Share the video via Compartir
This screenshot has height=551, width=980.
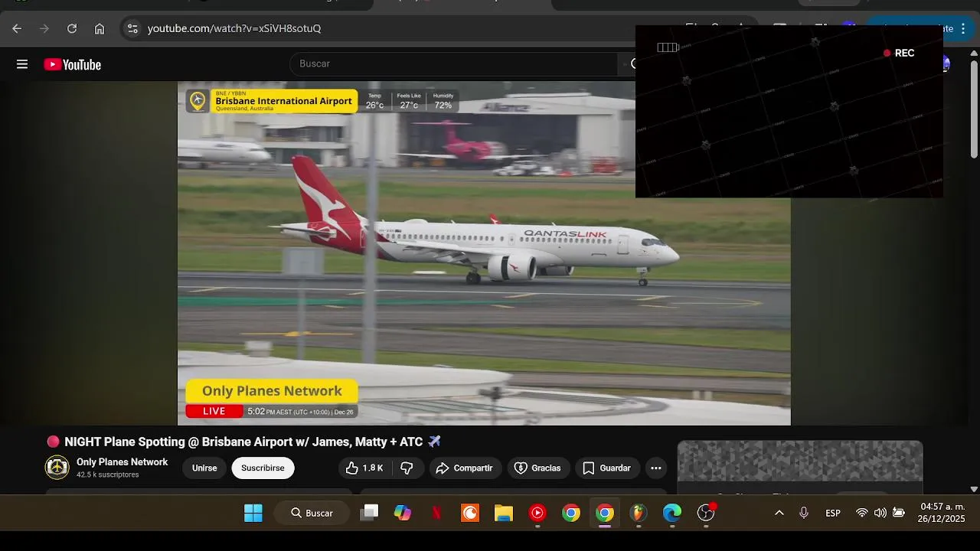465,468
